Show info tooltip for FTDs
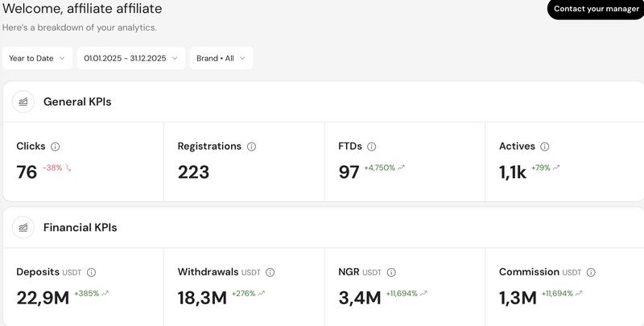The width and height of the screenshot is (644, 326). 372,146
